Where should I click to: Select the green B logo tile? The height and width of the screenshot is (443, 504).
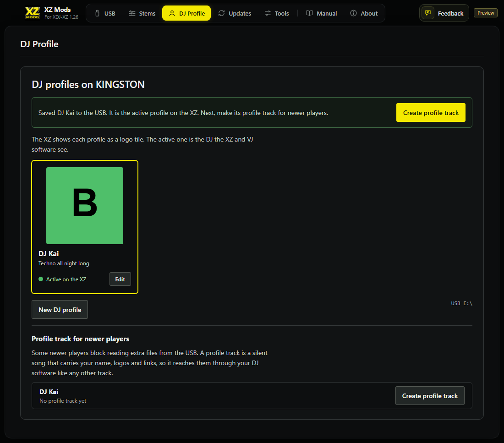[x=85, y=205]
